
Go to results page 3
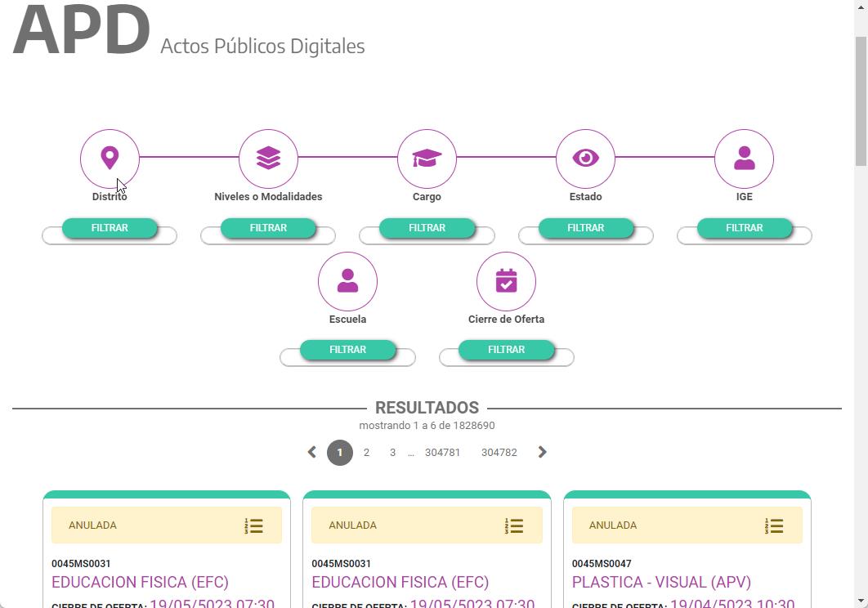(392, 453)
